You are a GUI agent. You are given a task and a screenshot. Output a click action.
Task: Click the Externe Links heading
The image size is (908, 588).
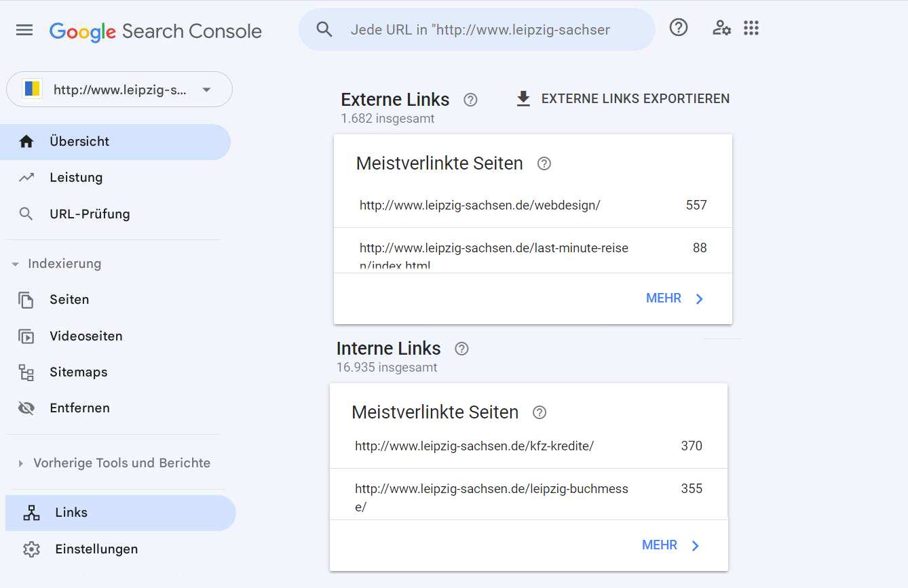395,100
